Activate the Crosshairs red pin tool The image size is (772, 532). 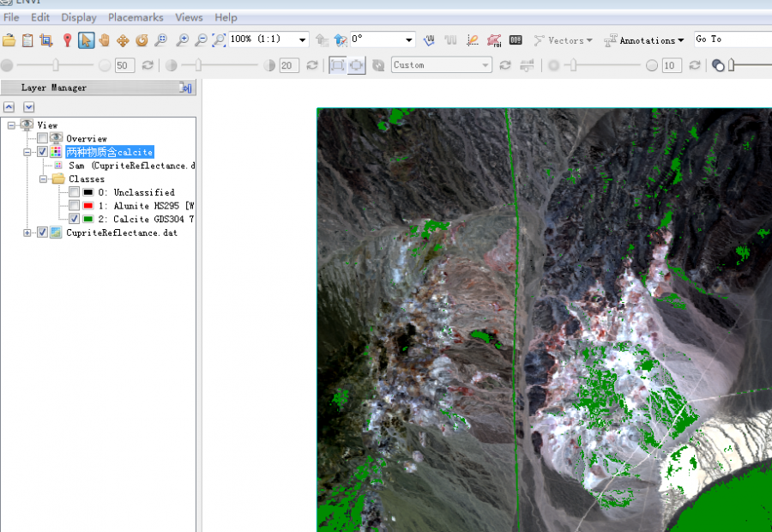pos(67,40)
